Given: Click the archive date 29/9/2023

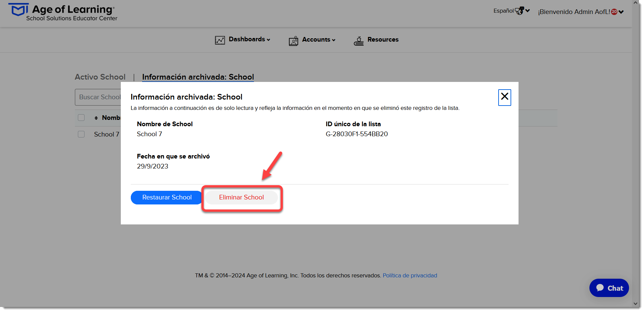Looking at the screenshot, I should tap(152, 166).
